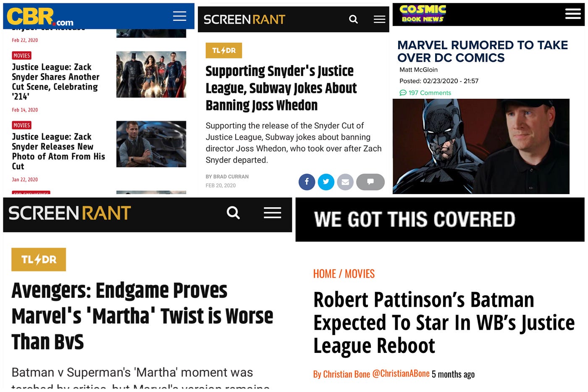Go to HOME breadcrumb on We Got This Covered
Screen dimensions: 588x392
[x=324, y=274]
